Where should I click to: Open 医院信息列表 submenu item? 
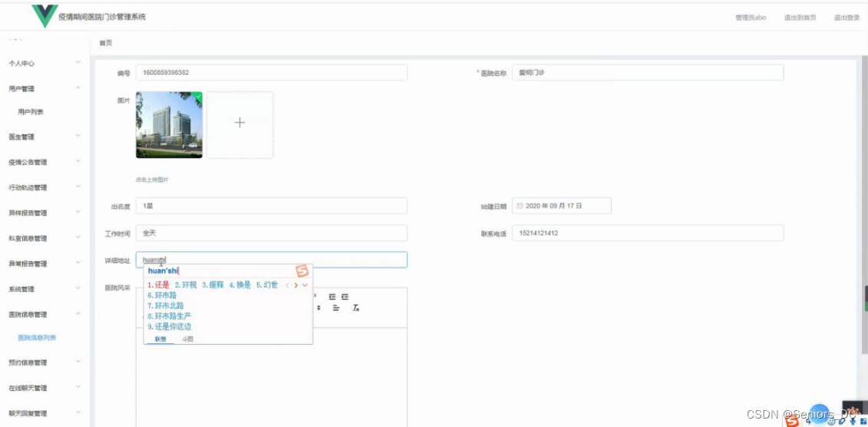pyautogui.click(x=37, y=338)
